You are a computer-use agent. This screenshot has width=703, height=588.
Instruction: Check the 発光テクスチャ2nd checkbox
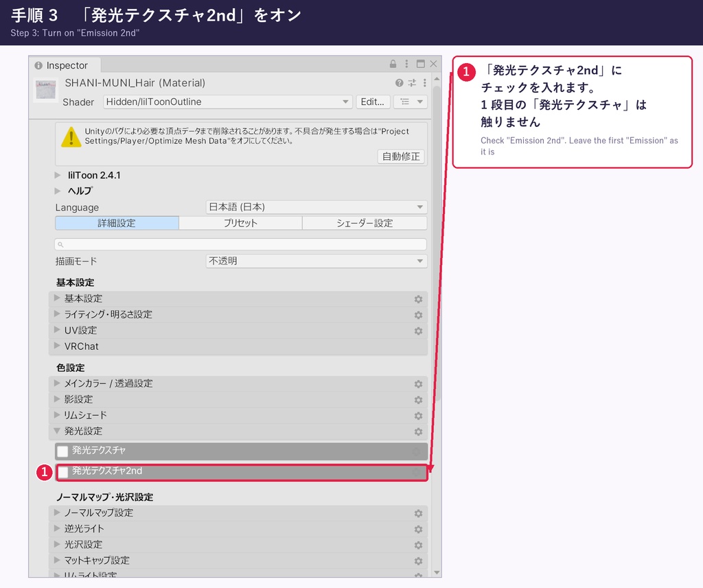click(63, 471)
